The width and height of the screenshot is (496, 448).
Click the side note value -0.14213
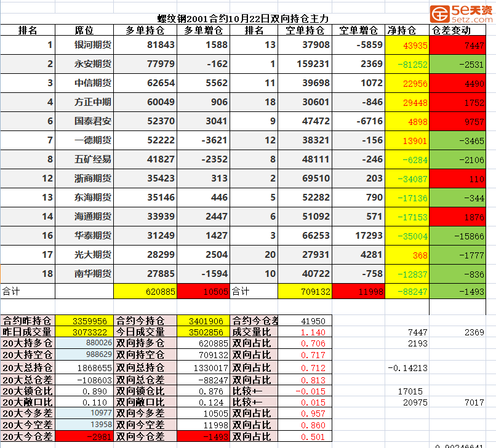click(407, 368)
